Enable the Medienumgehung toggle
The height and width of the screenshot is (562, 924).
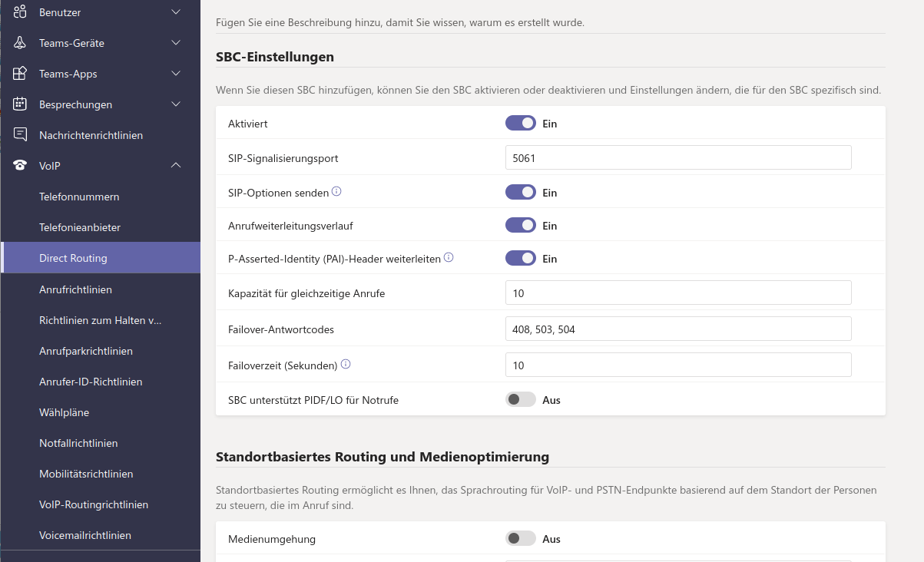tap(520, 539)
